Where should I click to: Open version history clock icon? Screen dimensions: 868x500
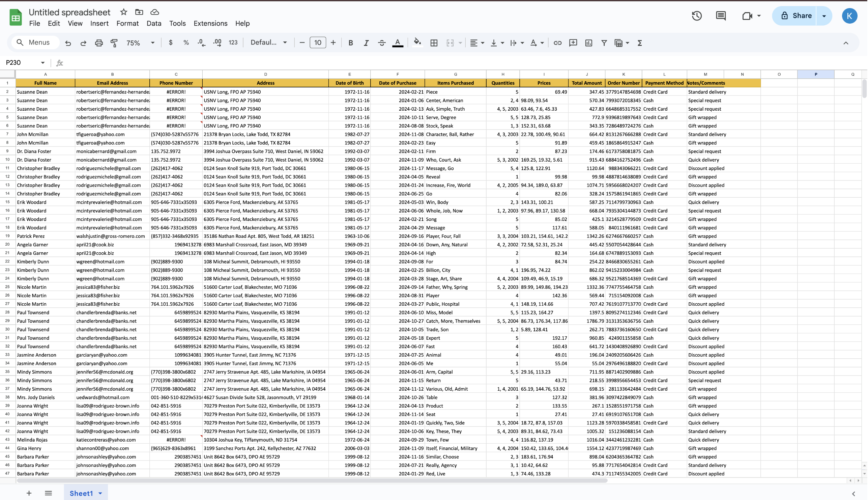coord(697,16)
